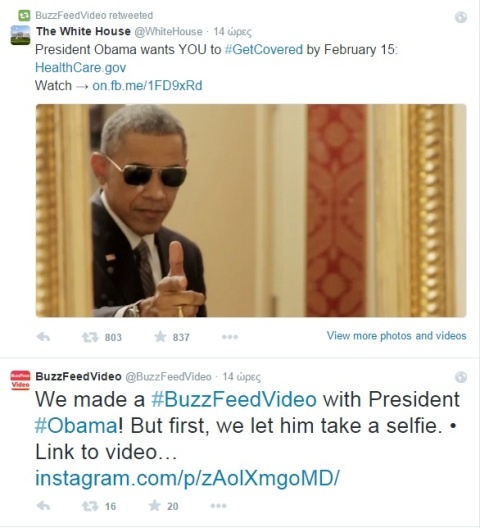Open the on.fb.me/1FD9xRd link

147,86
